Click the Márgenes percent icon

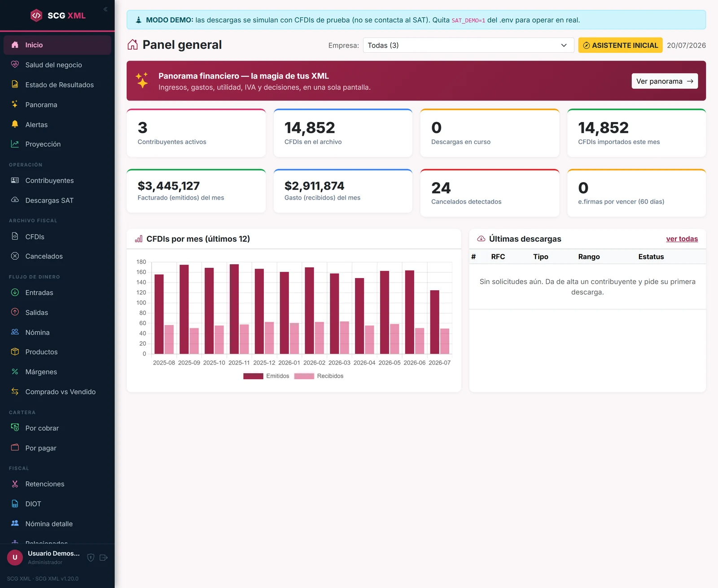15,372
